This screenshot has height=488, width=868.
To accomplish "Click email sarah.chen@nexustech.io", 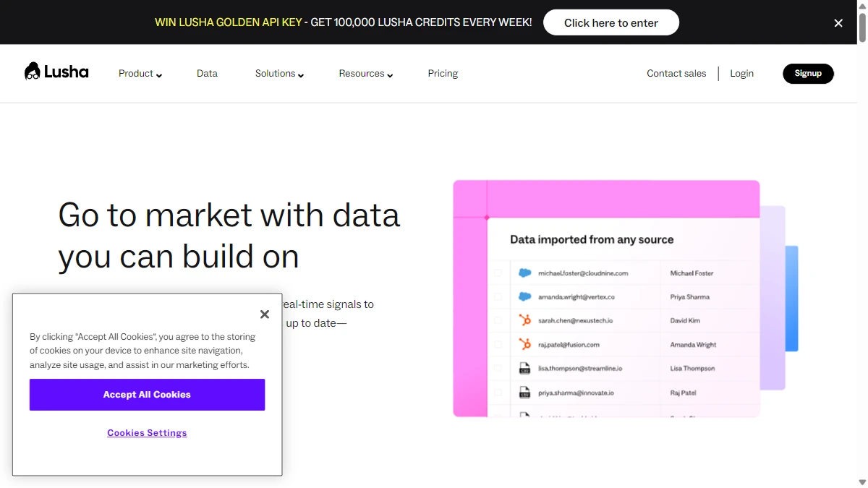I will pos(576,320).
